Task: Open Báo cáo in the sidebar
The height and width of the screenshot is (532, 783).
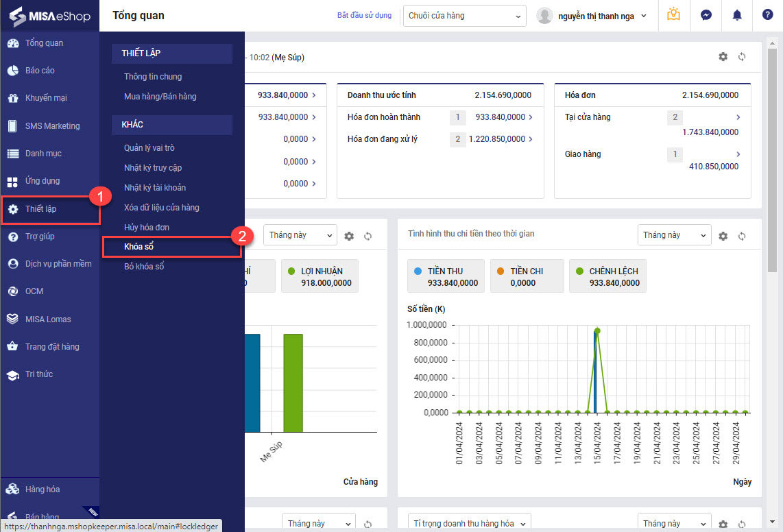Action: pyautogui.click(x=40, y=71)
